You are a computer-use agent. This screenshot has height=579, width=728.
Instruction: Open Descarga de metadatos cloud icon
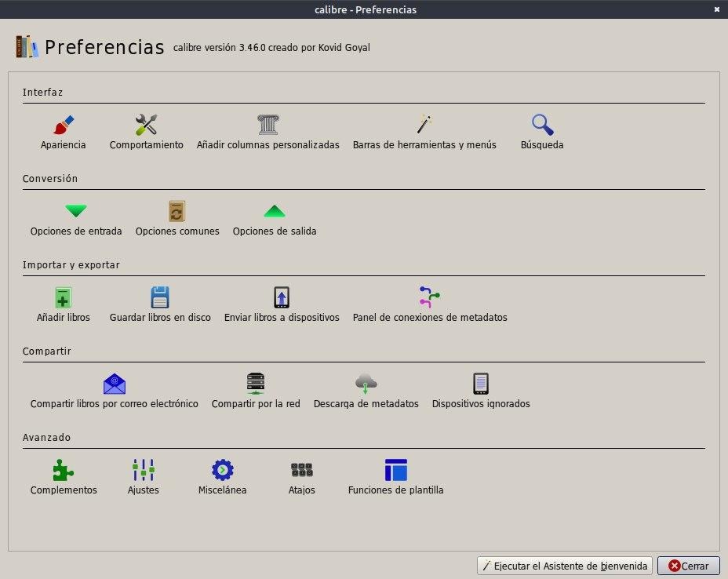pyautogui.click(x=366, y=384)
